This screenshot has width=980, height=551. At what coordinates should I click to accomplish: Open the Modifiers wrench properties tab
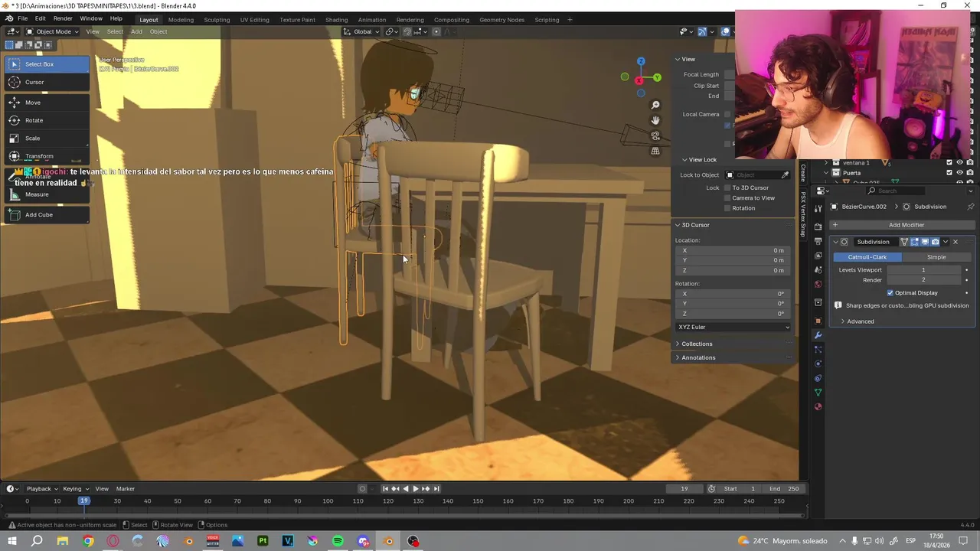818,335
